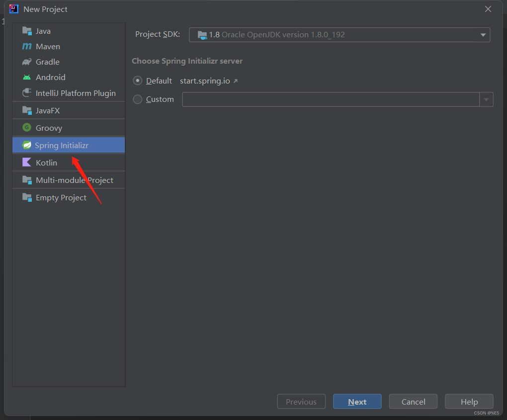507x420 pixels.
Task: Select the Custom server radio button
Action: pos(137,99)
